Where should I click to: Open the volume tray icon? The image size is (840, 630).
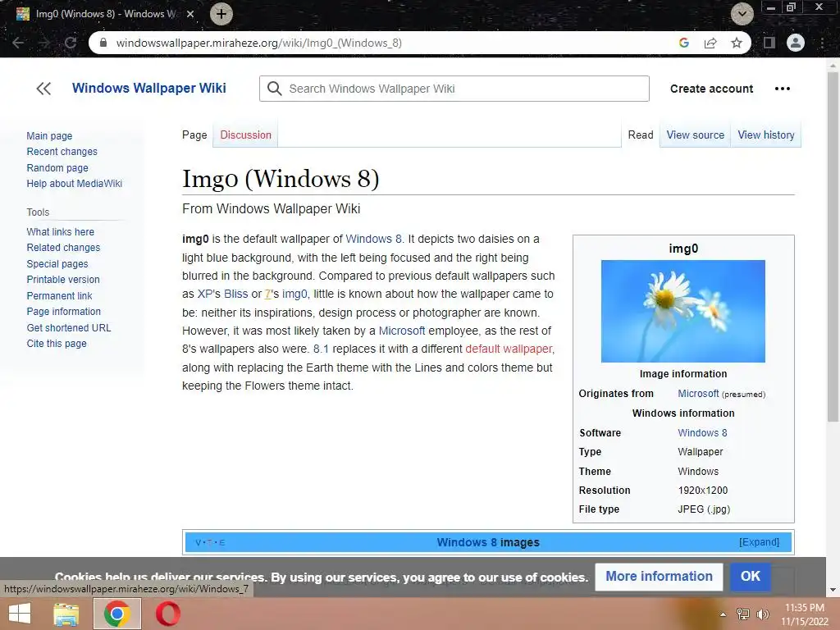pyautogui.click(x=762, y=614)
